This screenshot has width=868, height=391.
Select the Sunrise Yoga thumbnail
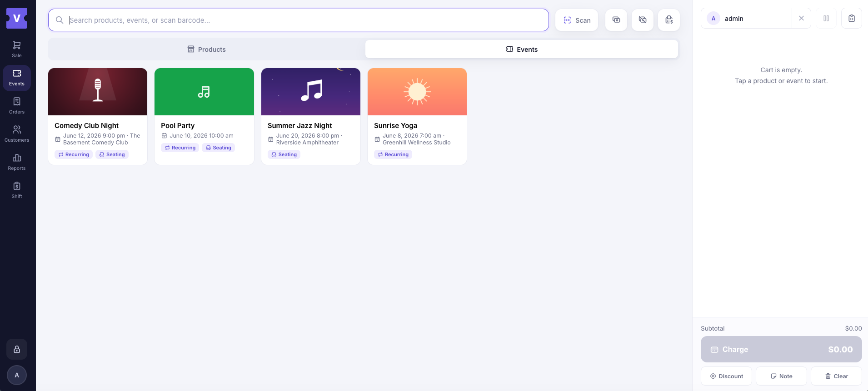[x=417, y=92]
